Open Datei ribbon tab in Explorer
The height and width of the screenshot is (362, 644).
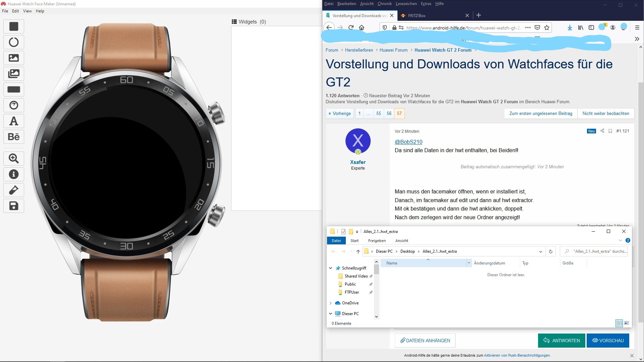pyautogui.click(x=336, y=241)
